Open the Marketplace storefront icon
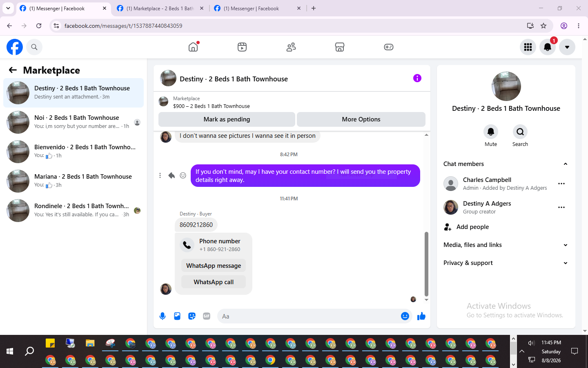The height and width of the screenshot is (368, 588). tap(340, 47)
